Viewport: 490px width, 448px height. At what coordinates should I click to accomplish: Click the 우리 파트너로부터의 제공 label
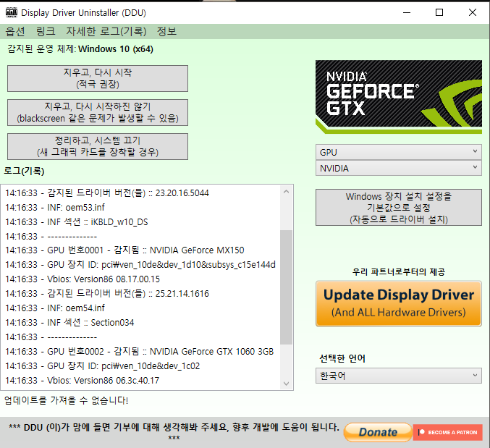click(x=398, y=272)
